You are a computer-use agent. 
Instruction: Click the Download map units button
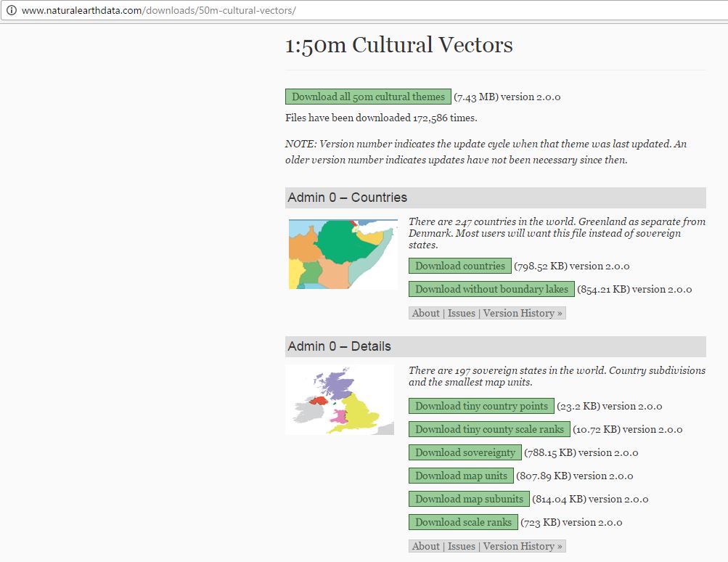[x=461, y=476]
